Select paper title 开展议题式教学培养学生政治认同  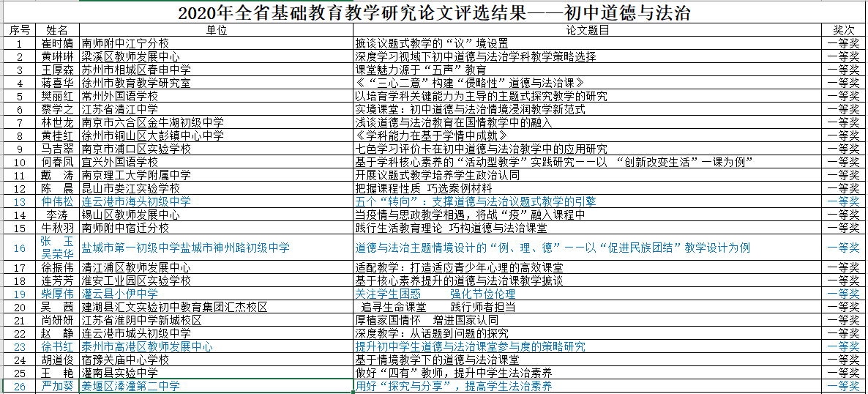tap(437, 175)
